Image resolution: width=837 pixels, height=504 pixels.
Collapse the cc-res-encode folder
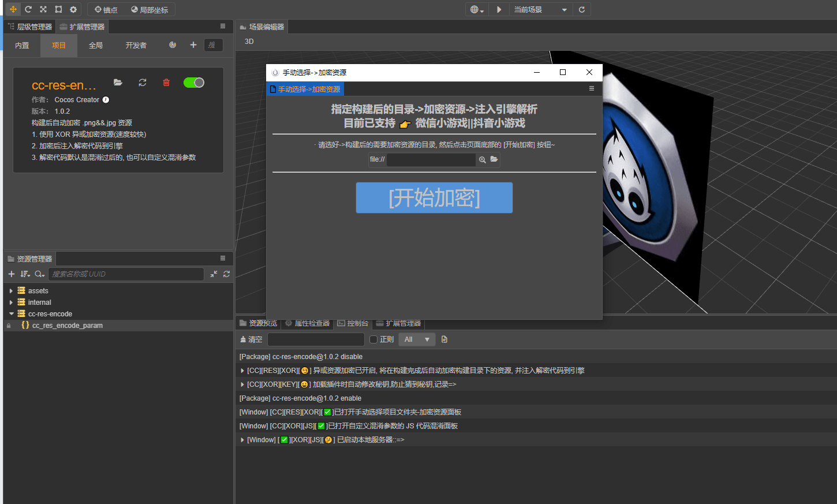[11, 314]
